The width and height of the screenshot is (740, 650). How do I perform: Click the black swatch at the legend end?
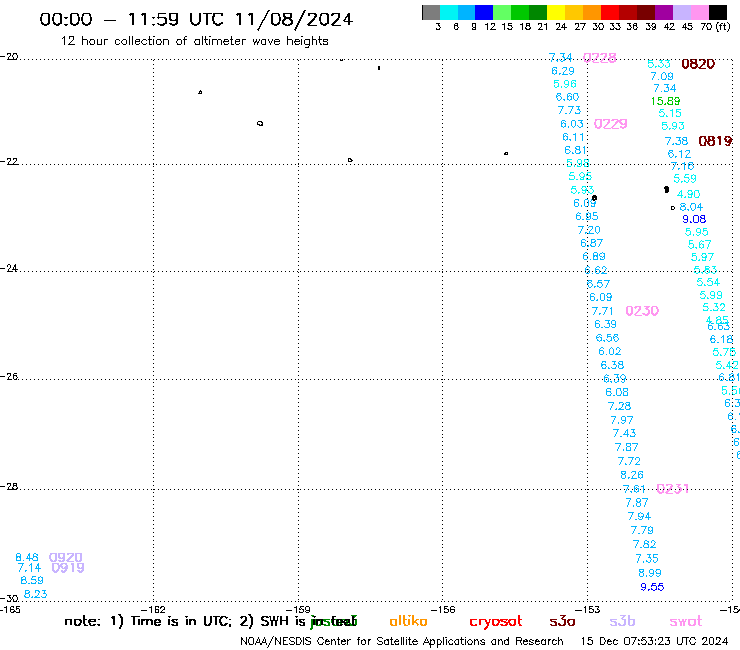718,12
